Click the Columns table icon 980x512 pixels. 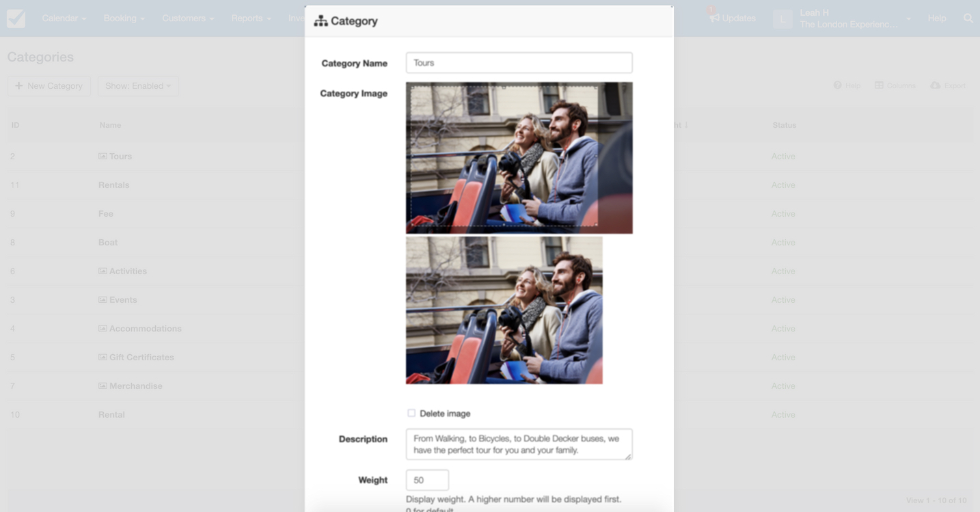pyautogui.click(x=880, y=85)
